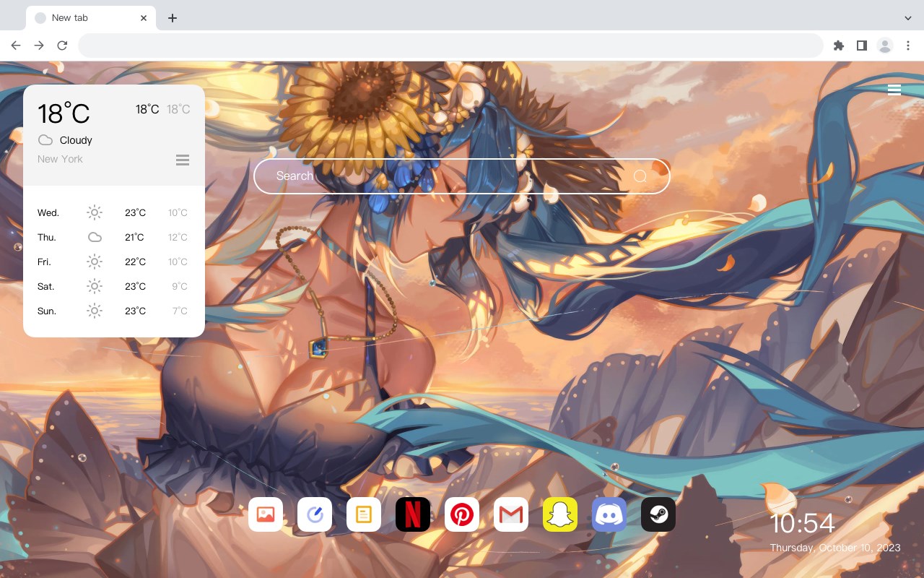Open the hamburger menu at page top right

(894, 90)
